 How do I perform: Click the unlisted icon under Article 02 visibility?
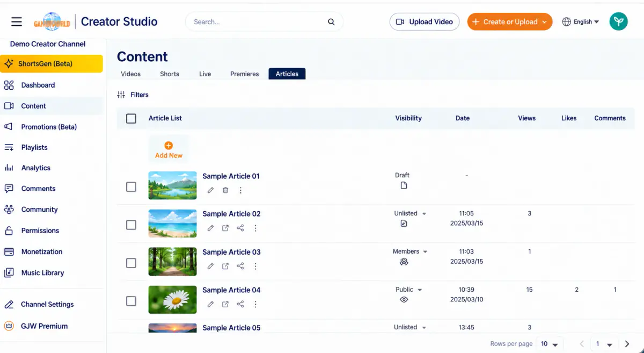[404, 224]
